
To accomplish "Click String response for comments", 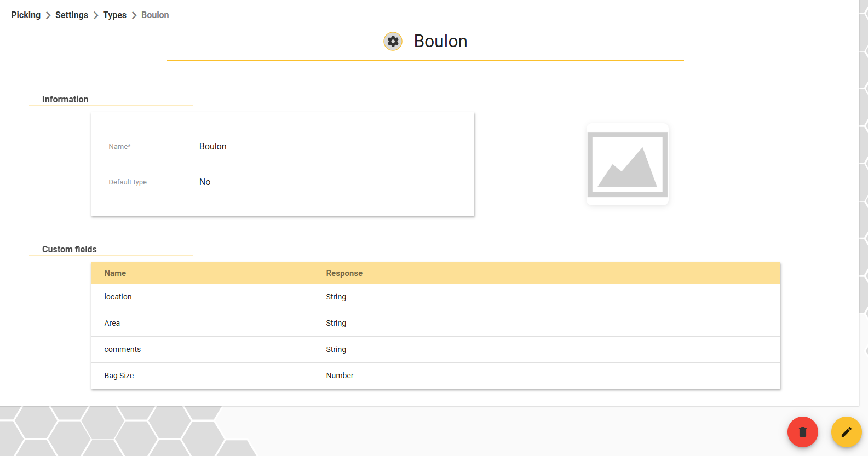I will point(336,349).
